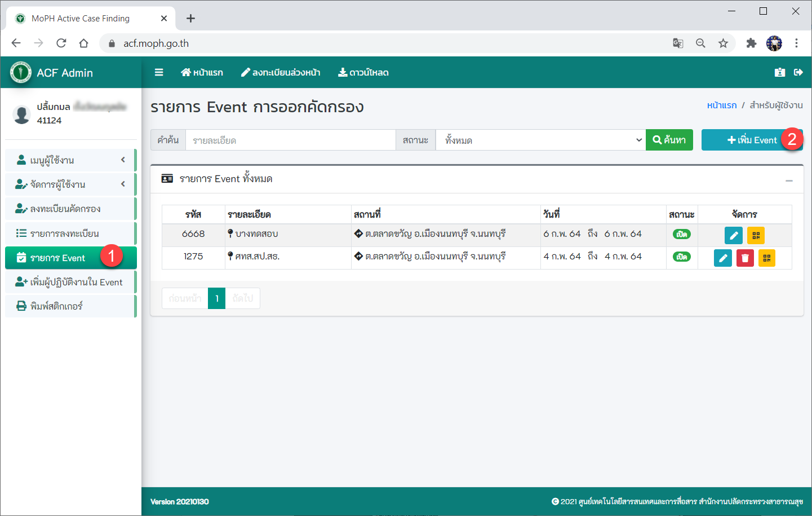Expand the จัดการผู้ใช้งาน sidebar menu
Image resolution: width=812 pixels, height=516 pixels.
coord(70,184)
